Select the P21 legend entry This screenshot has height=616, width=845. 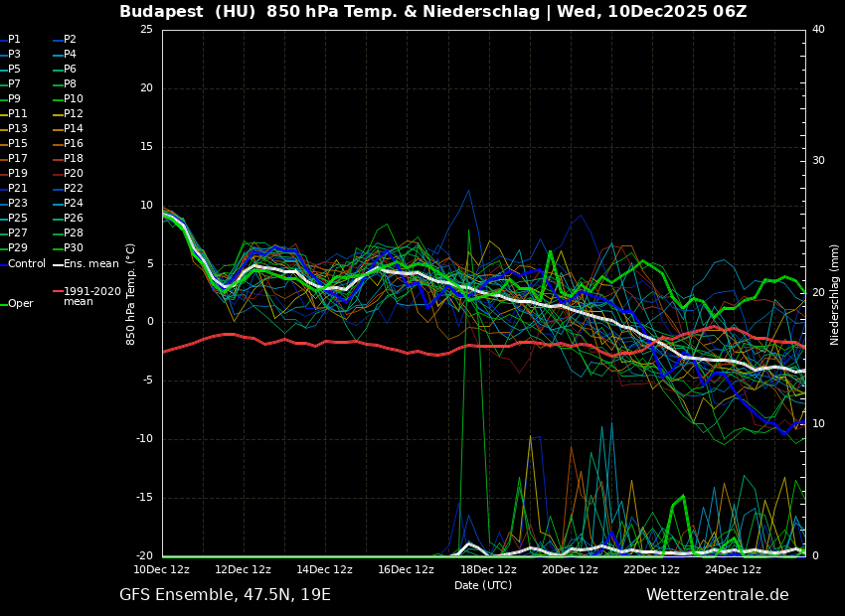(x=17, y=189)
